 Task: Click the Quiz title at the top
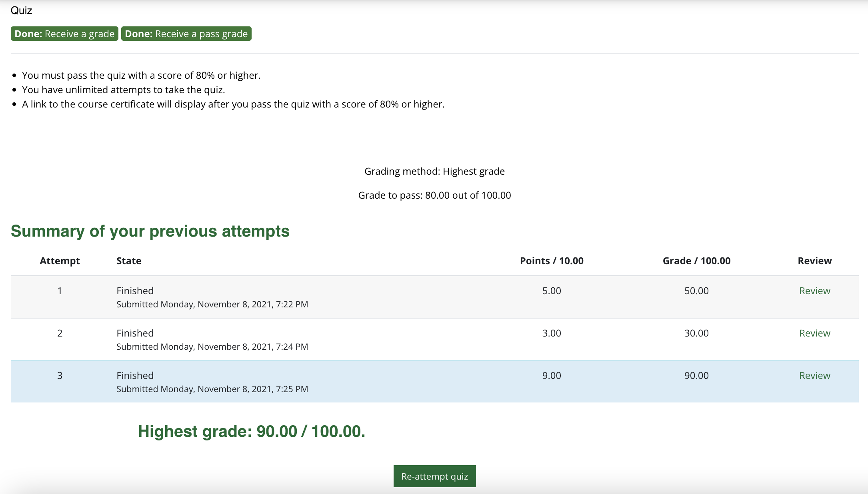pos(21,10)
